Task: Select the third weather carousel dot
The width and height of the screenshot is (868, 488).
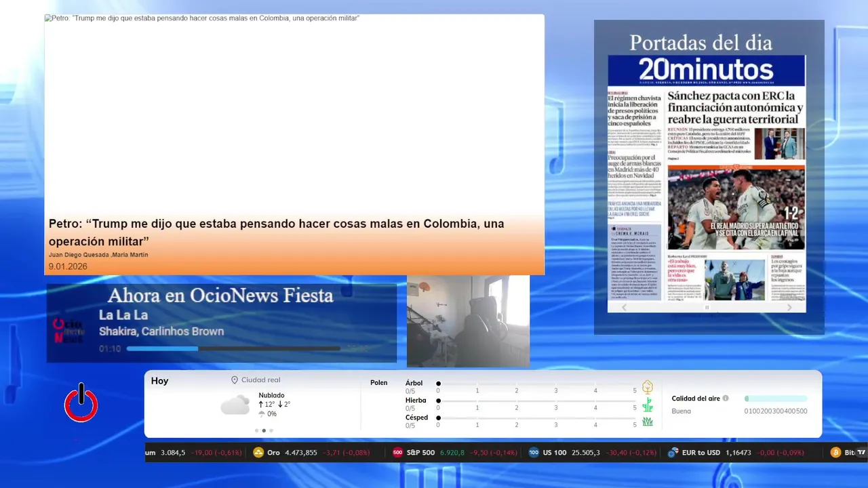Action: point(271,430)
